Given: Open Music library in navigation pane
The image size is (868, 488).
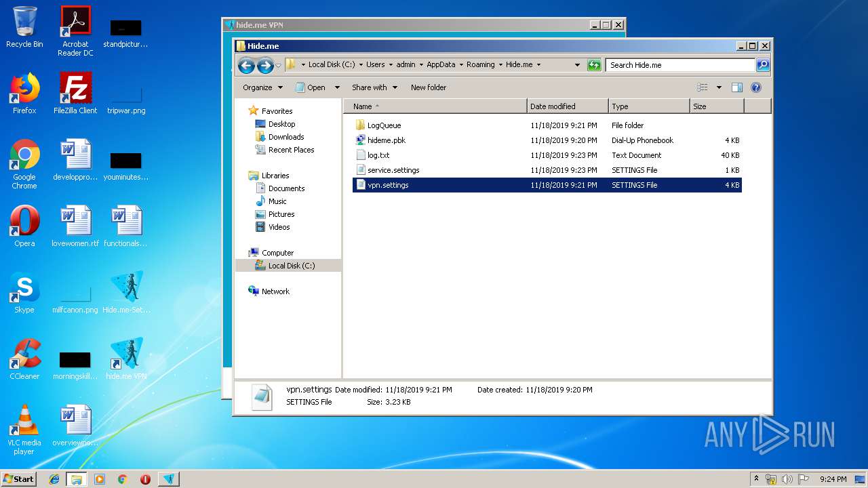Looking at the screenshot, I should (x=277, y=201).
